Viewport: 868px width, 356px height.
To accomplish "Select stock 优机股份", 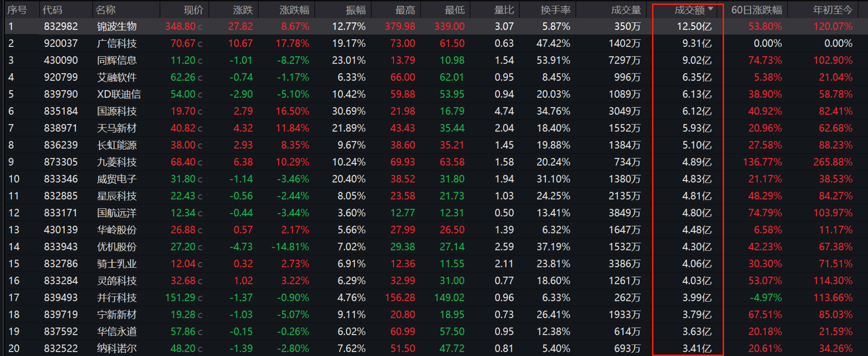I will pos(117,247).
